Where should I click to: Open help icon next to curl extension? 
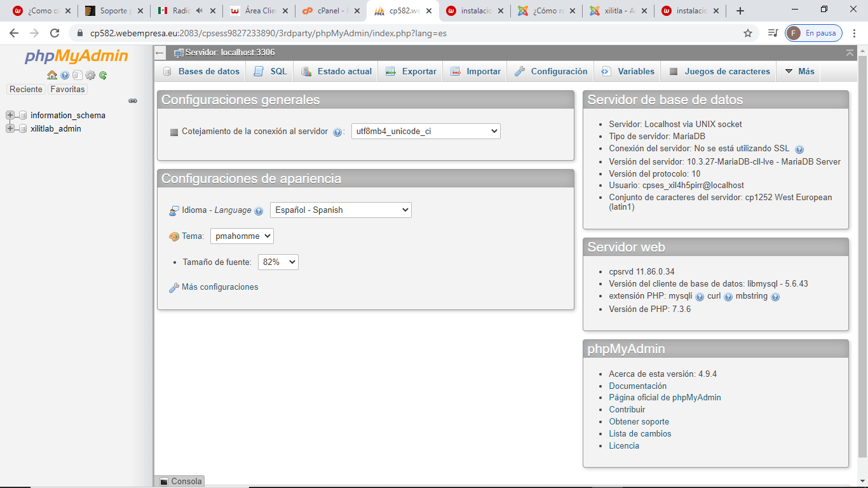(728, 297)
